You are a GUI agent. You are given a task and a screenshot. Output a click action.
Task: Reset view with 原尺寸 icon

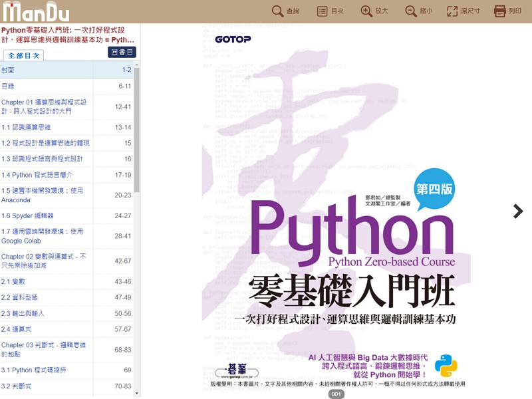point(453,11)
